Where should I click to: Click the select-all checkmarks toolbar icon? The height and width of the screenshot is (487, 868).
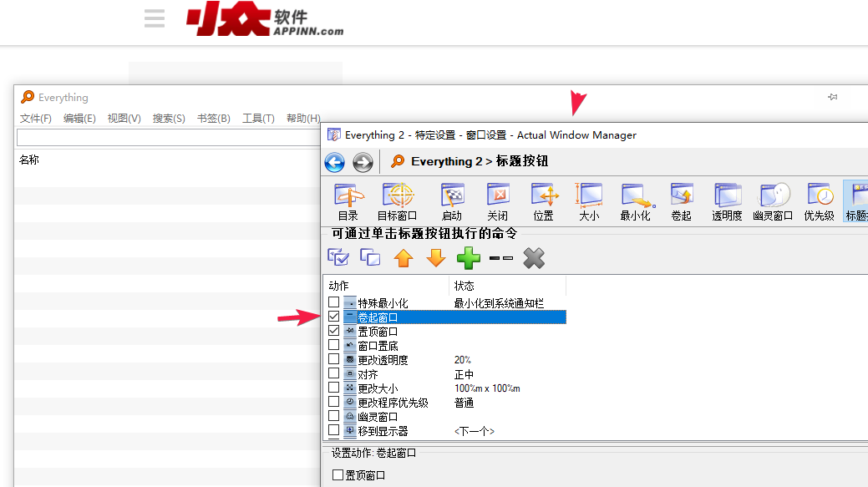(338, 257)
